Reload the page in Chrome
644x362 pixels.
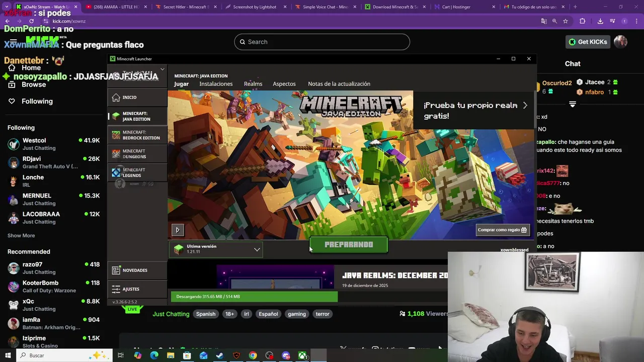pyautogui.click(x=31, y=21)
